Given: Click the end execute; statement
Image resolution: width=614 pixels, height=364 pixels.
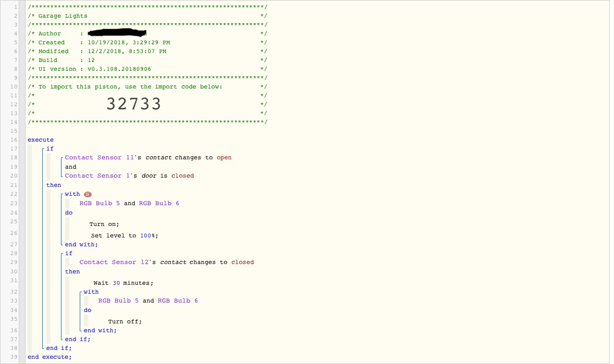Looking at the screenshot, I should point(50,357).
